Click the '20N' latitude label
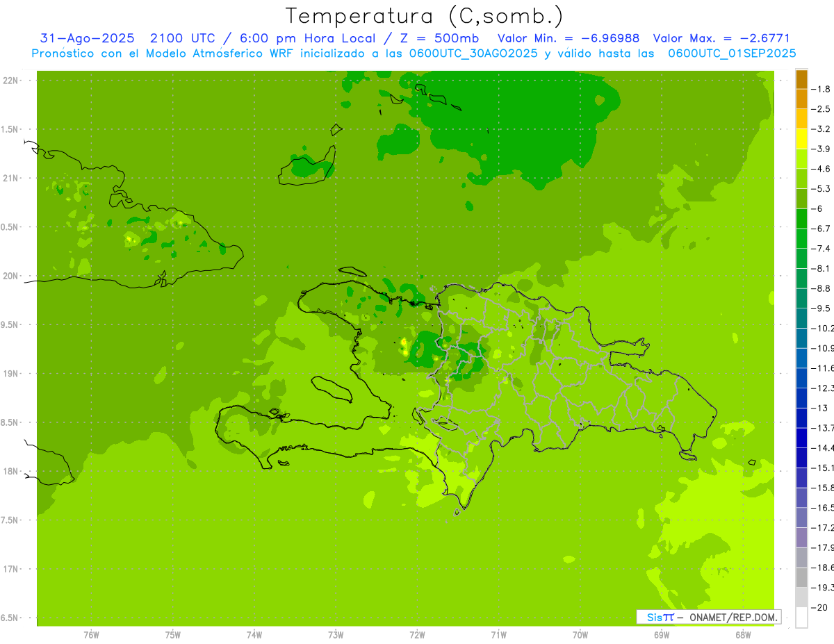The height and width of the screenshot is (644, 834). 11,276
